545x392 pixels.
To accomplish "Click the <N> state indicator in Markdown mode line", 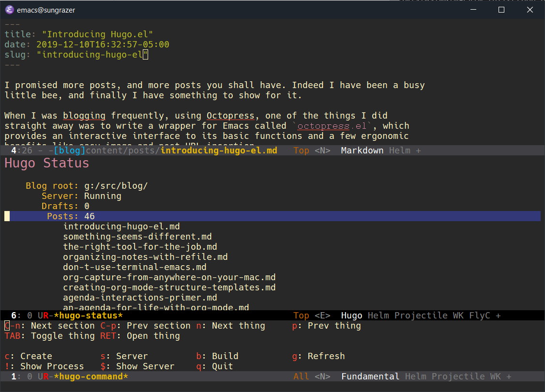I will point(322,151).
